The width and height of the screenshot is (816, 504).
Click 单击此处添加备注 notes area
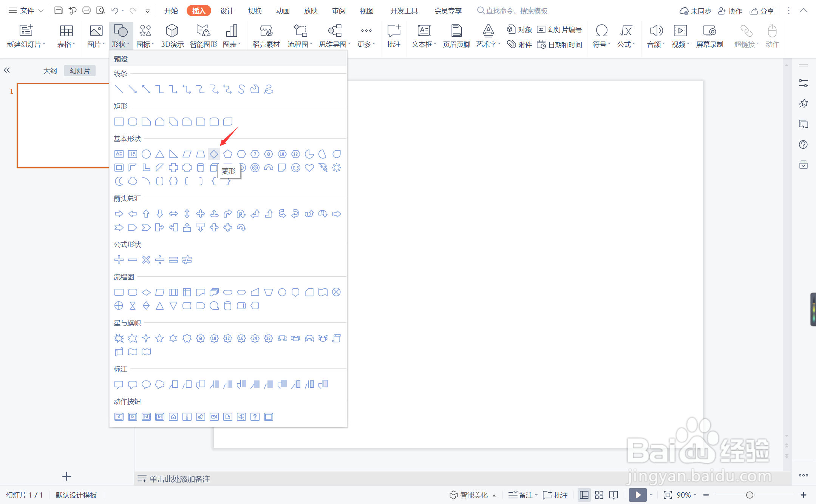point(179,479)
